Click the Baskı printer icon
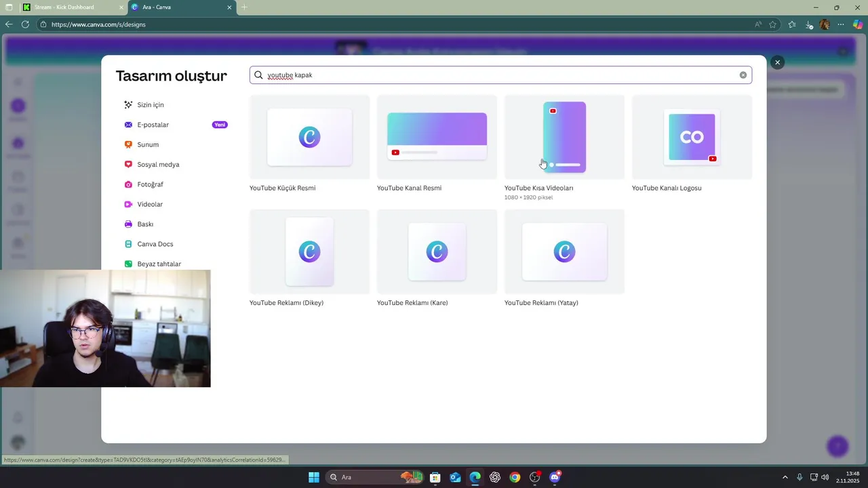 click(x=128, y=224)
